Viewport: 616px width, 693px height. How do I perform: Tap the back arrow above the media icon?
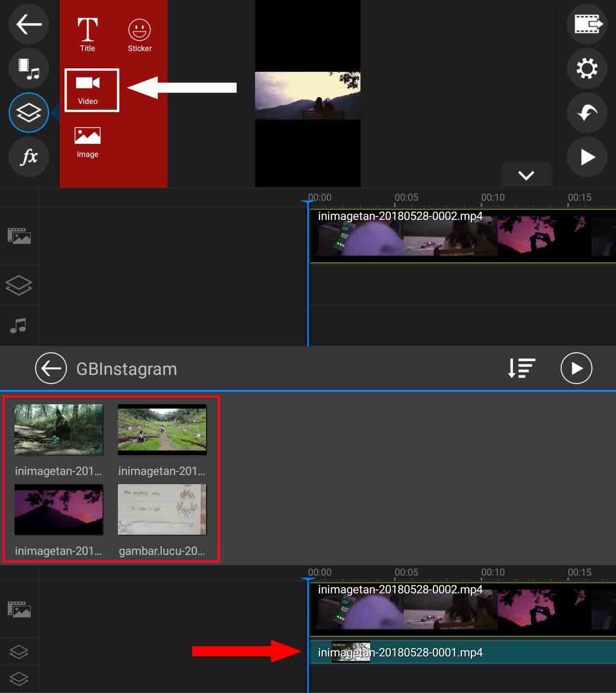[x=29, y=25]
